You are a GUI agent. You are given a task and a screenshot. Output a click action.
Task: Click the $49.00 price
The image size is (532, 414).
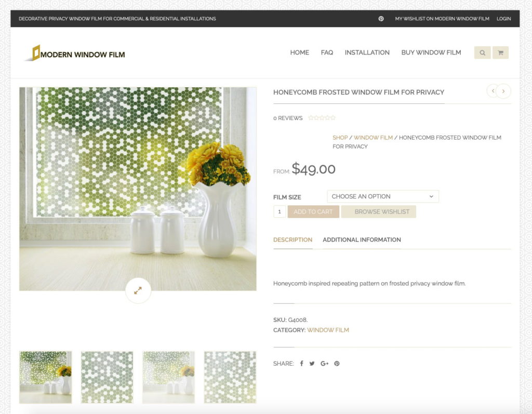pyautogui.click(x=313, y=169)
